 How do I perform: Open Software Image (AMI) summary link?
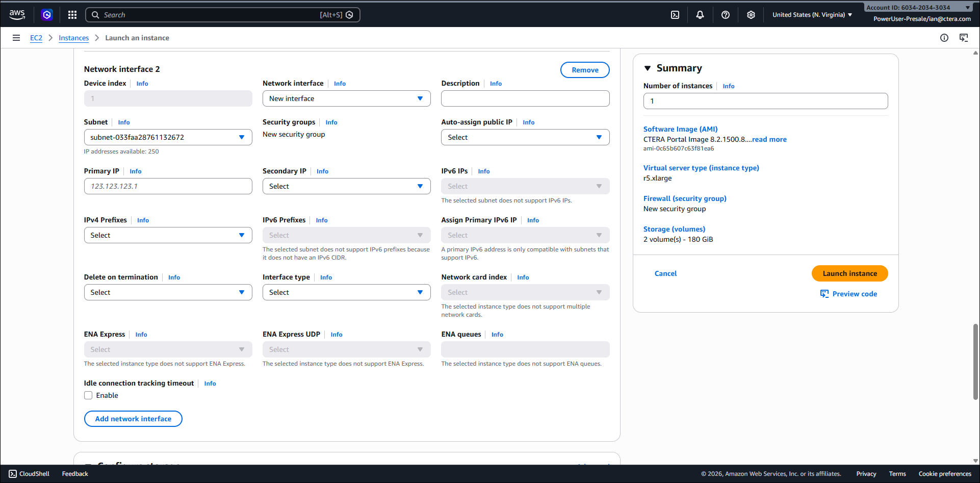[x=680, y=129]
